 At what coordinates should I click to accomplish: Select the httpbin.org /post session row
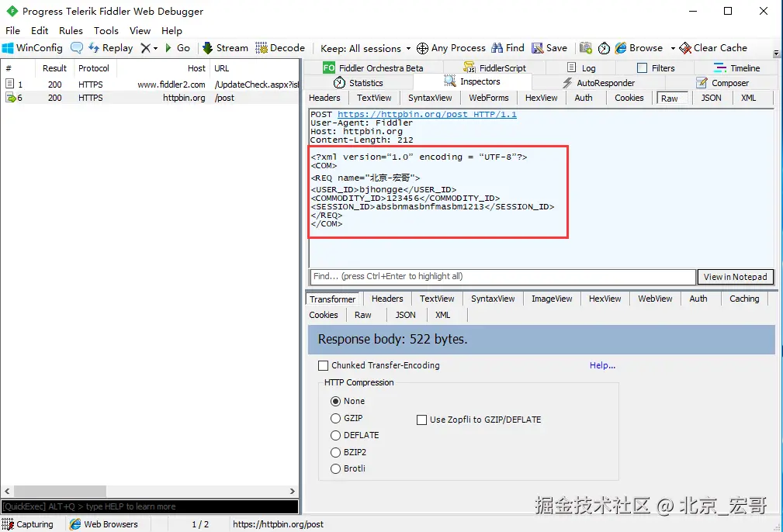(x=150, y=98)
